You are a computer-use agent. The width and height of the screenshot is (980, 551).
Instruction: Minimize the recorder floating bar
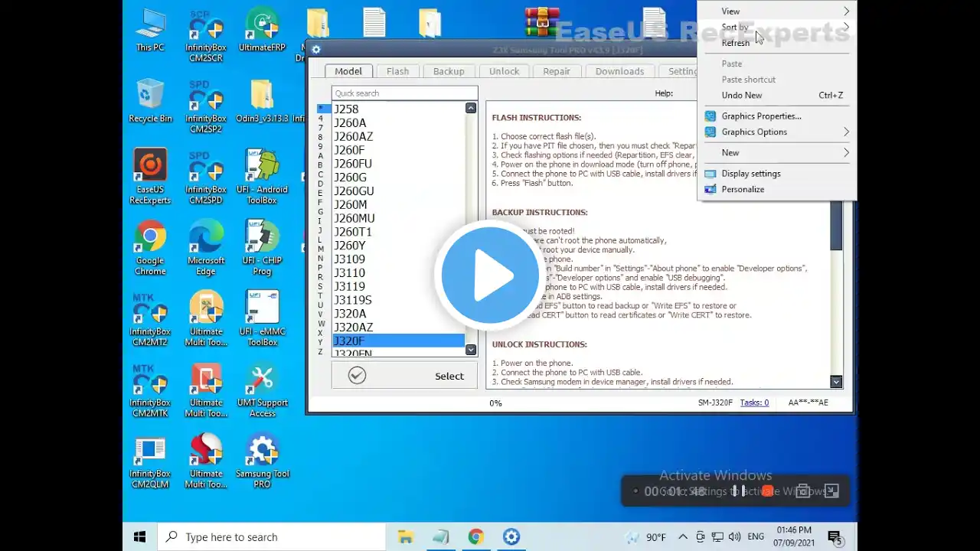click(x=831, y=491)
